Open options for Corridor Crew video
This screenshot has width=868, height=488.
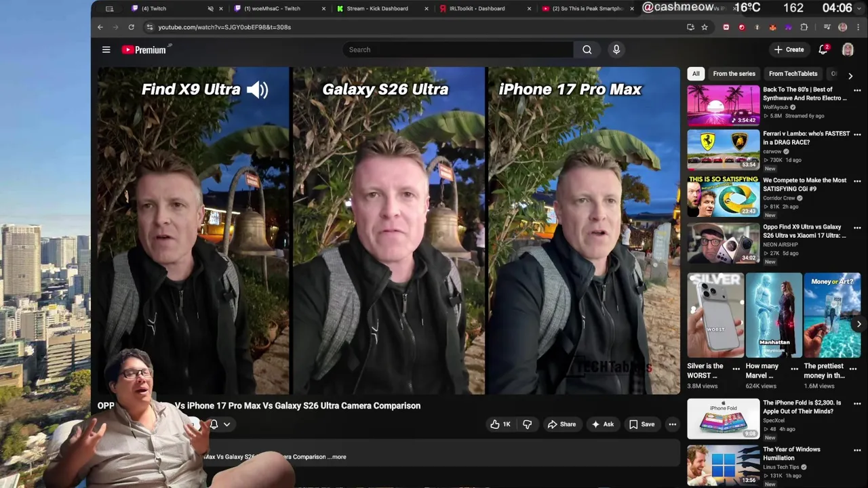857,181
